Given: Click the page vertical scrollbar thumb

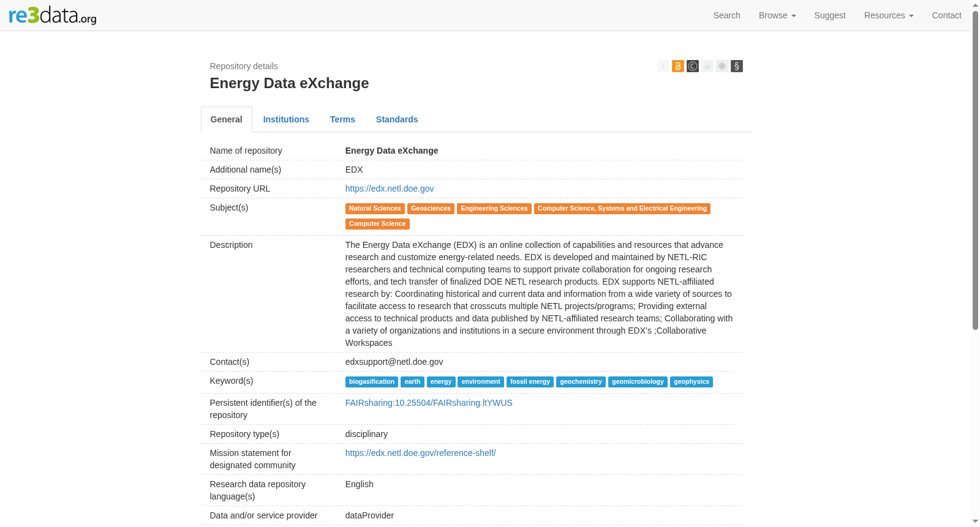Looking at the screenshot, I should 976,170.
